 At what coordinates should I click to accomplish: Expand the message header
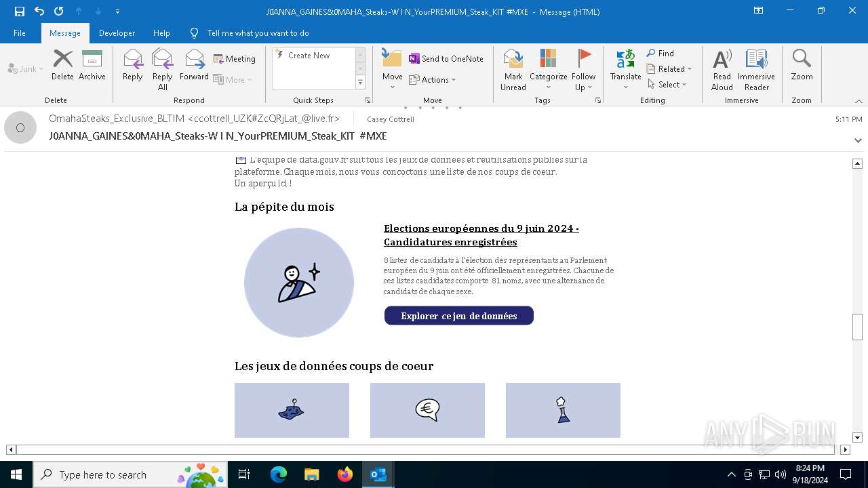(858, 140)
